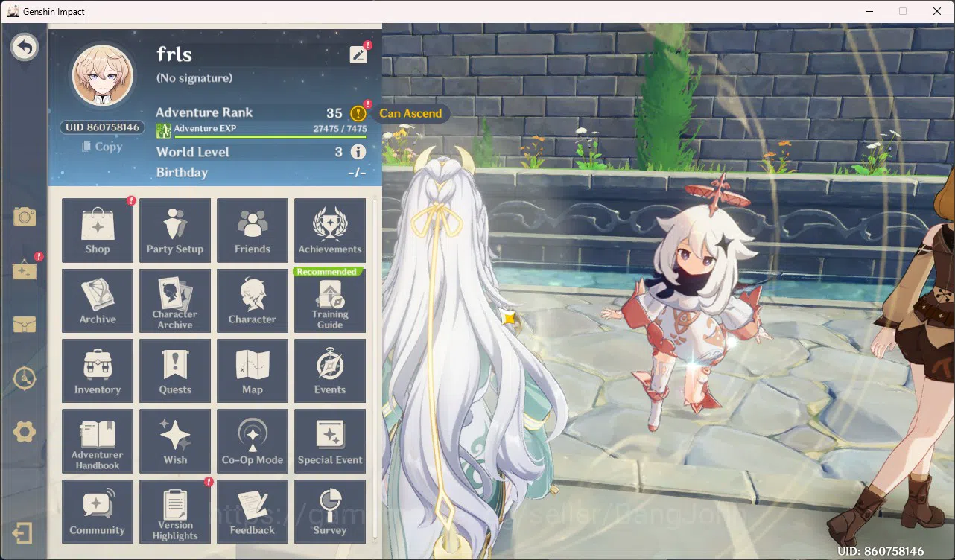Screen dimensions: 955x560
Task: Open the sidebar gift notices icon
Action: tap(25, 270)
